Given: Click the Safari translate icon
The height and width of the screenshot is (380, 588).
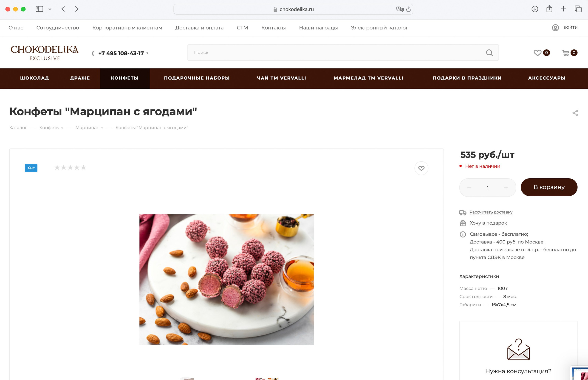Looking at the screenshot, I should coord(400,9).
